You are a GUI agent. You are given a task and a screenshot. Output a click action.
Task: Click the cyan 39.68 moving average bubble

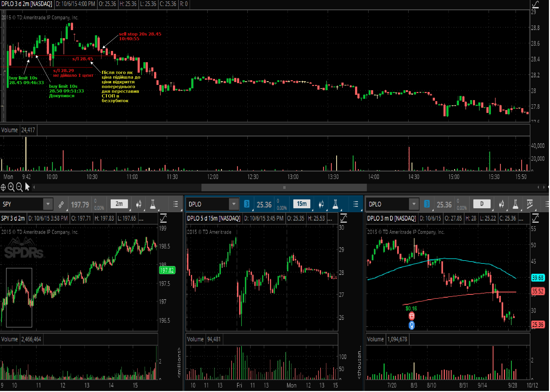(538, 278)
